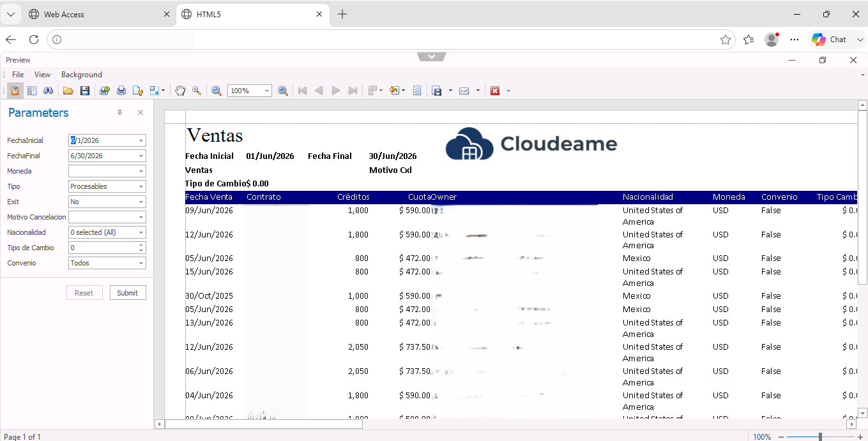Image resolution: width=868 pixels, height=441 pixels.
Task: Go to Next Page toolbar button
Action: click(x=336, y=91)
